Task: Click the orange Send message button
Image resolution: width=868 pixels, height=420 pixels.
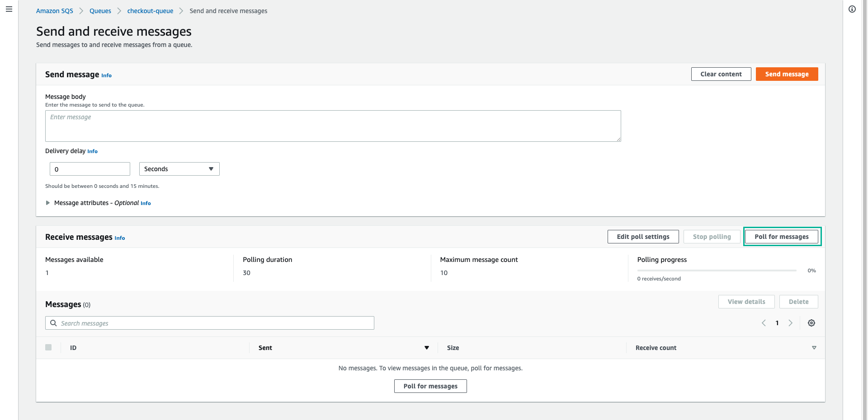Action: tap(787, 74)
